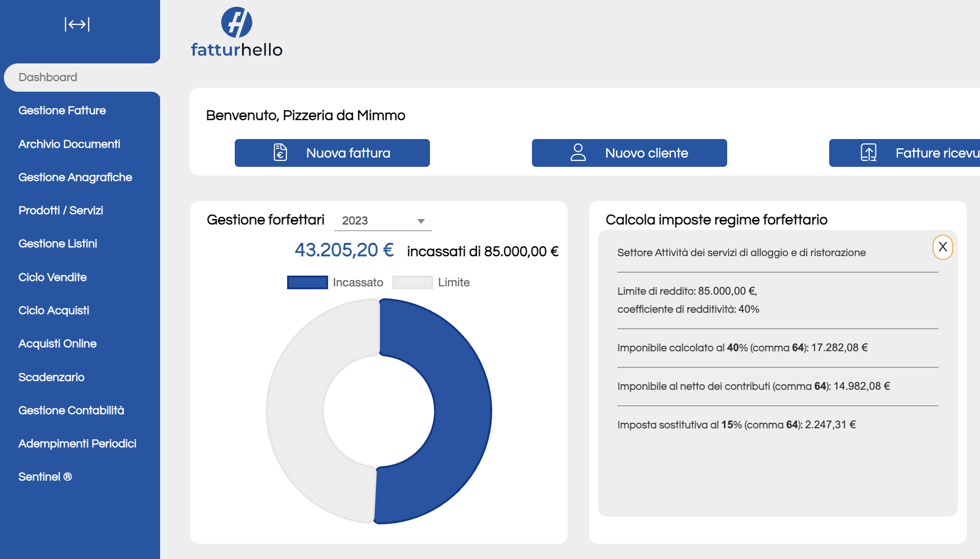
Task: Close the Calcola imposte panel
Action: pos(943,247)
